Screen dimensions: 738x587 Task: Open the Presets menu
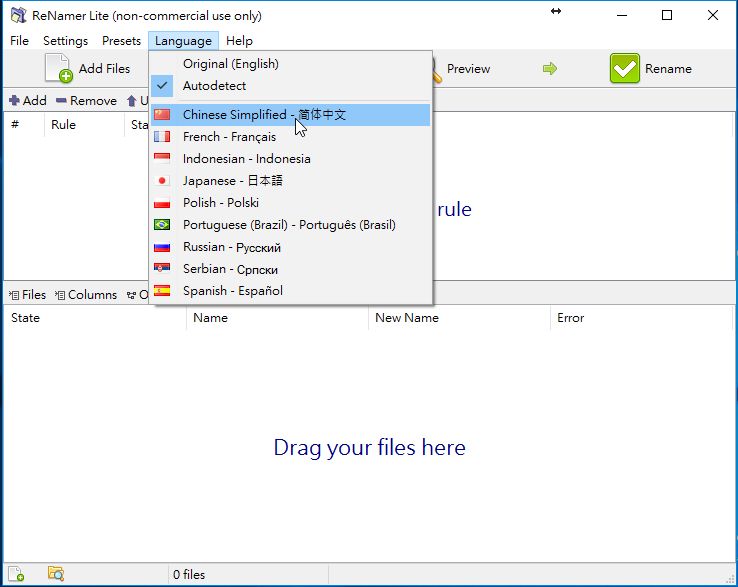pyautogui.click(x=121, y=41)
